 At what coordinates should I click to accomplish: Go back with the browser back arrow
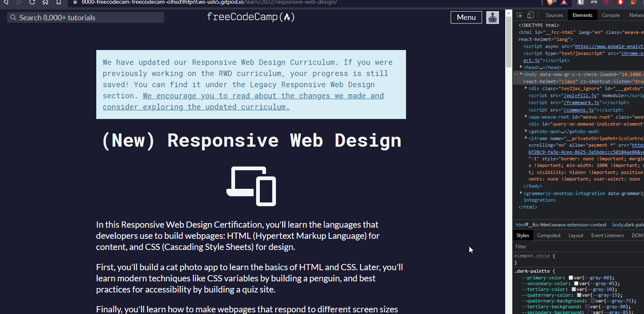[x=6, y=2]
